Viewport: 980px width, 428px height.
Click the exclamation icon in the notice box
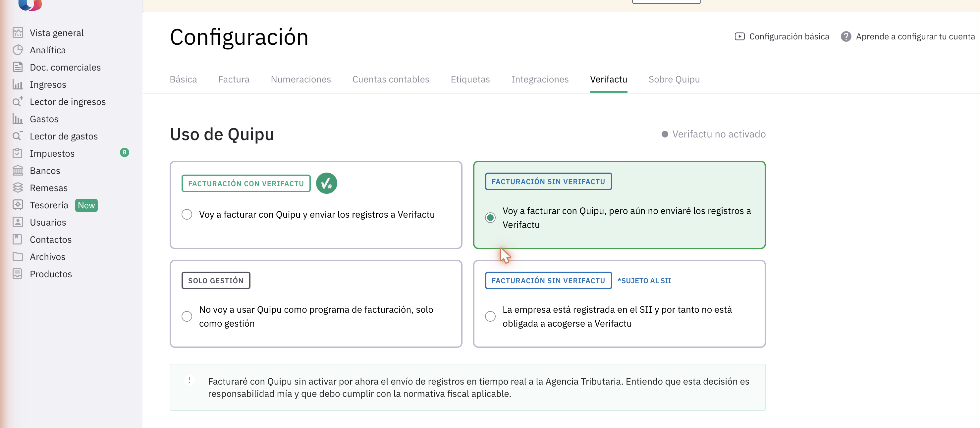pos(189,380)
